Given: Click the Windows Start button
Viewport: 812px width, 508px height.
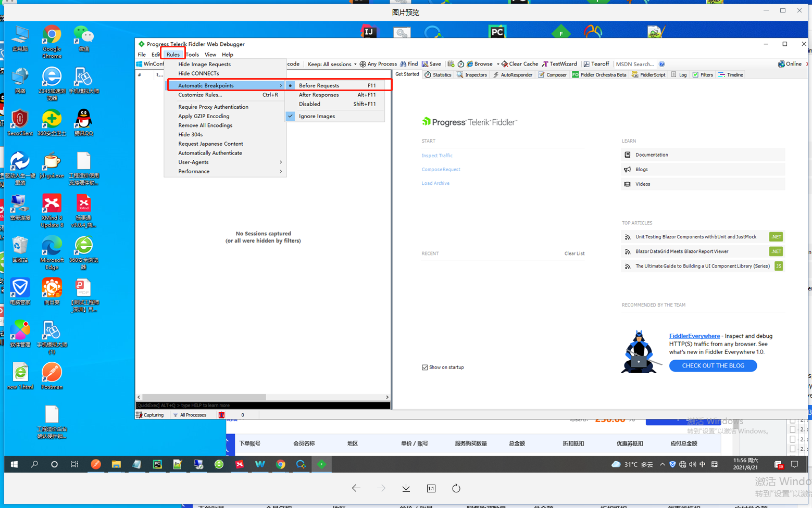Looking at the screenshot, I should click(x=14, y=464).
